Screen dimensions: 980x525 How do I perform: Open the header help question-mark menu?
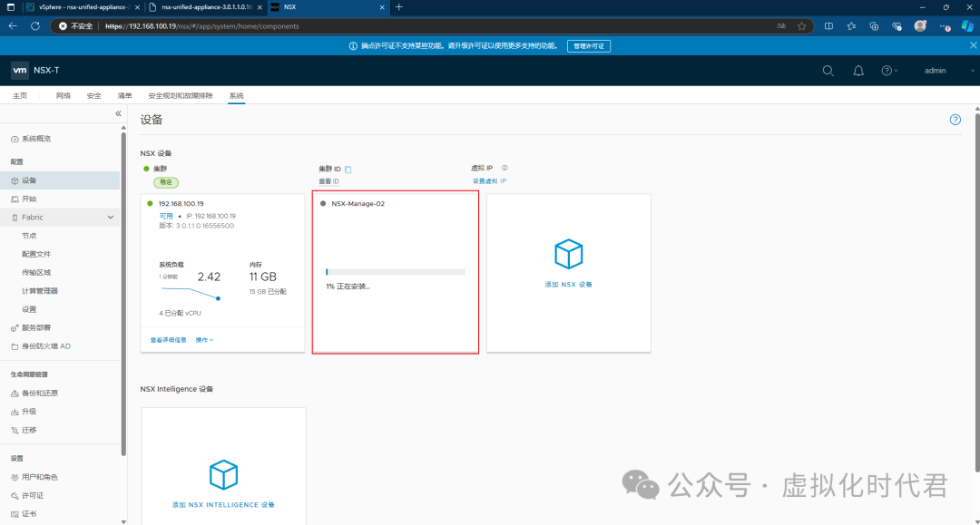(889, 71)
